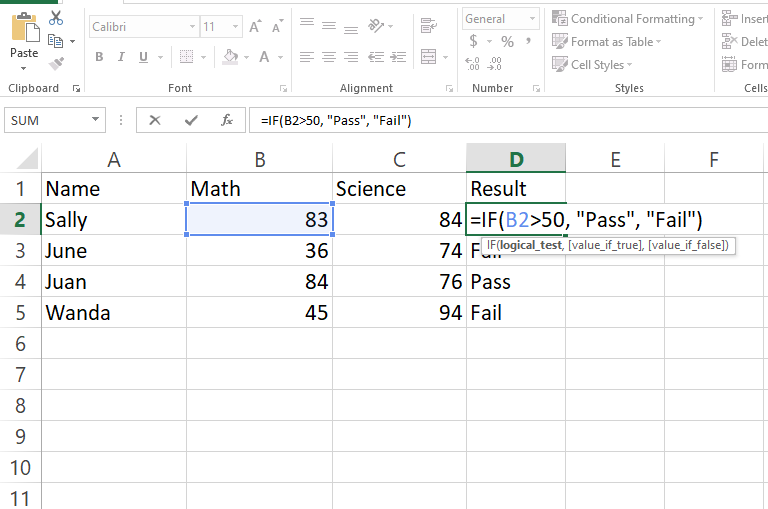The height and width of the screenshot is (509, 768).
Task: Click Decrease Font Size icon
Action: (277, 26)
